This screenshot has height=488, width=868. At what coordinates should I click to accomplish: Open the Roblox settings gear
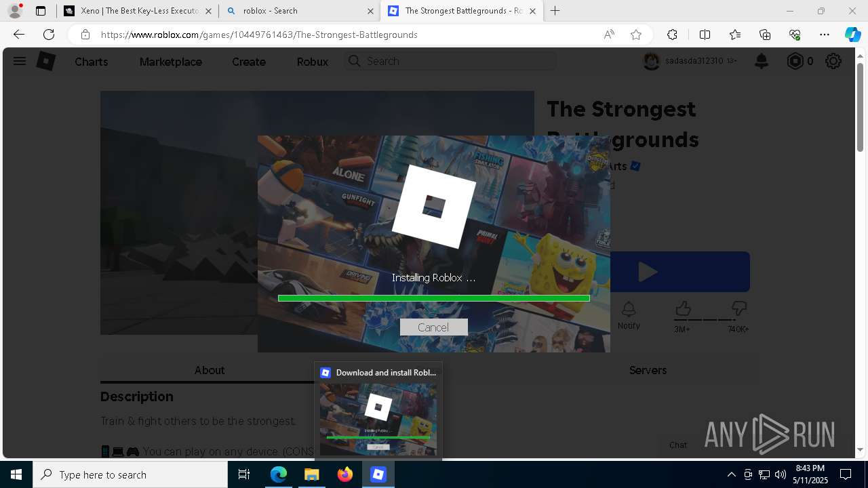click(833, 61)
